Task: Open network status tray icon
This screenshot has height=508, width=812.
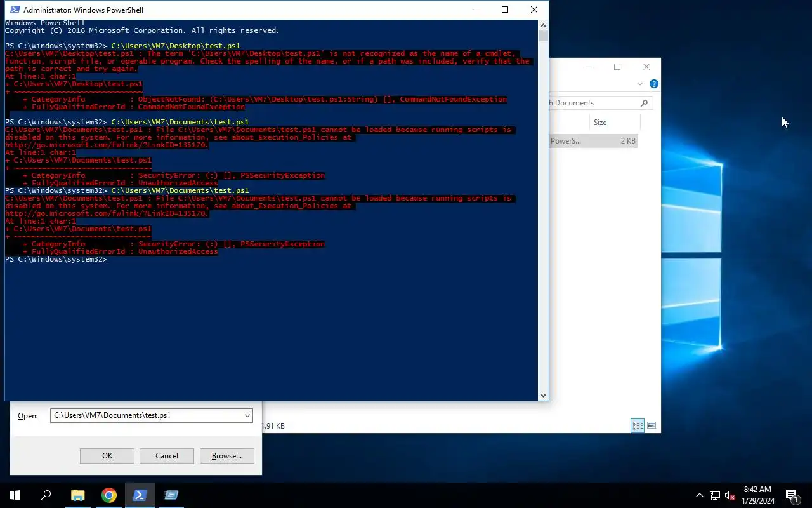Action: (715, 495)
